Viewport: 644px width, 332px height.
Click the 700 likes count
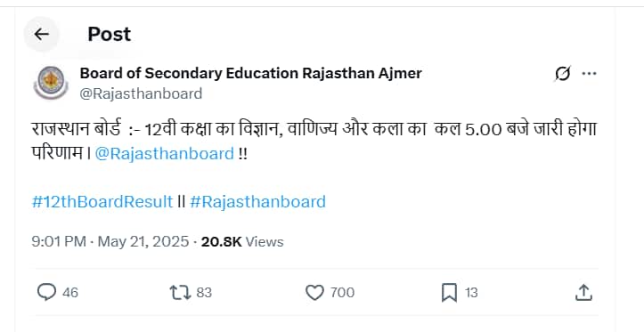click(343, 293)
